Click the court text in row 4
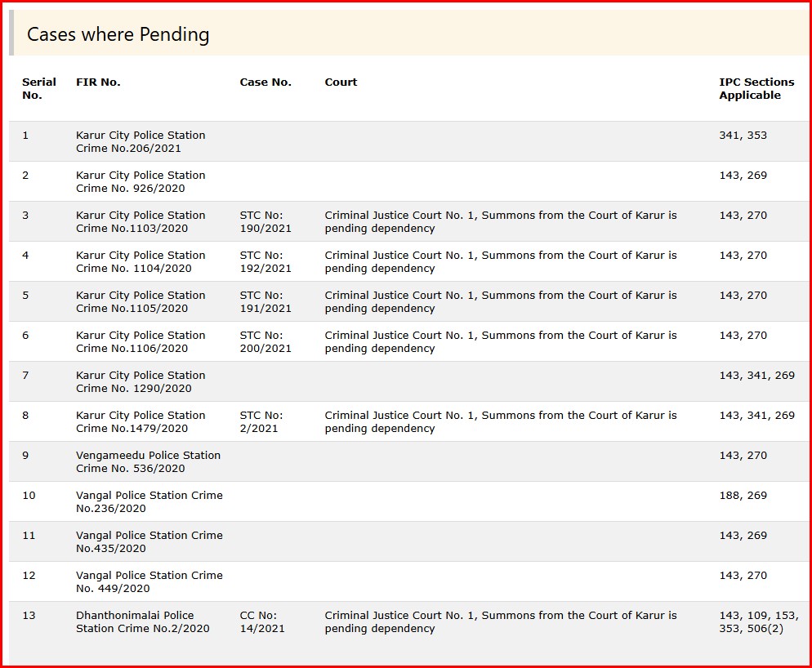This screenshot has width=812, height=668. 500,261
